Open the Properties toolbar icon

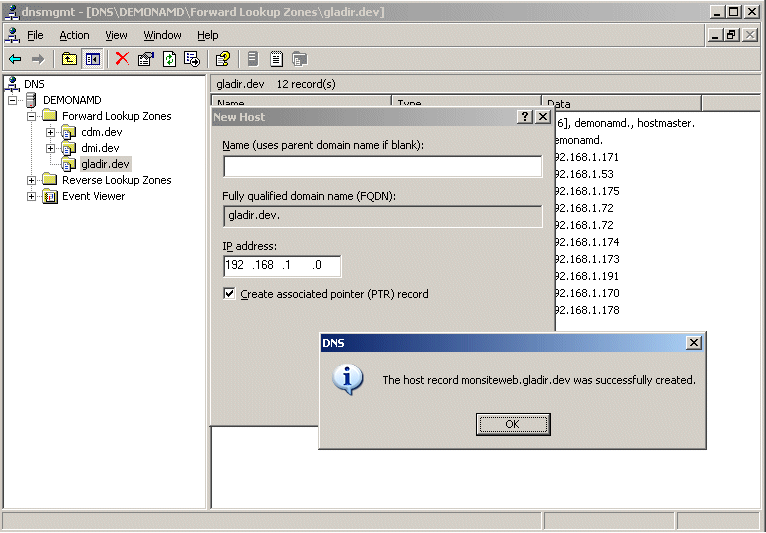[x=146, y=59]
